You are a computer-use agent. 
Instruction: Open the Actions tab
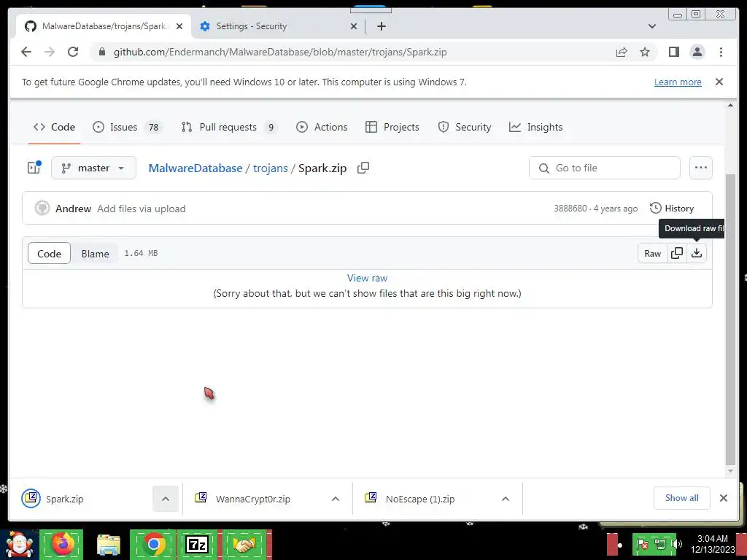pyautogui.click(x=322, y=127)
